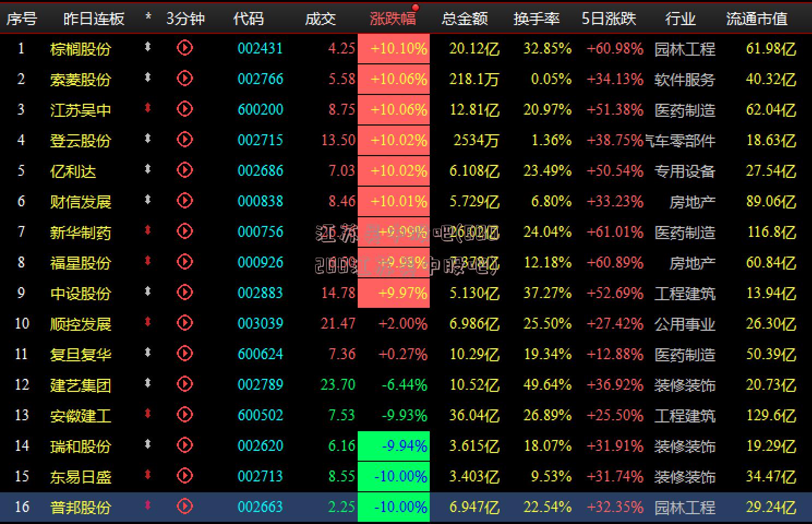812x524 pixels.
Task: Click the red marker arrow in 安徽建工 row
Action: click(x=147, y=414)
